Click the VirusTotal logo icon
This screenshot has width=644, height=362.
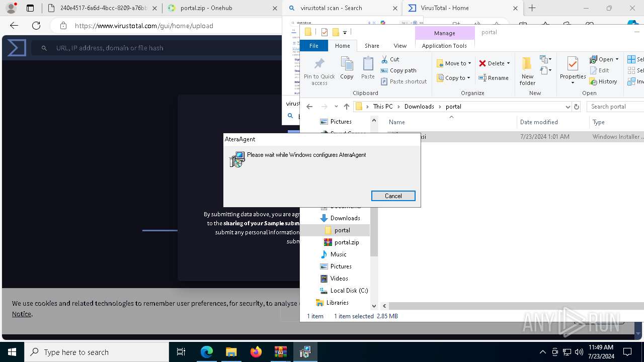17,48
